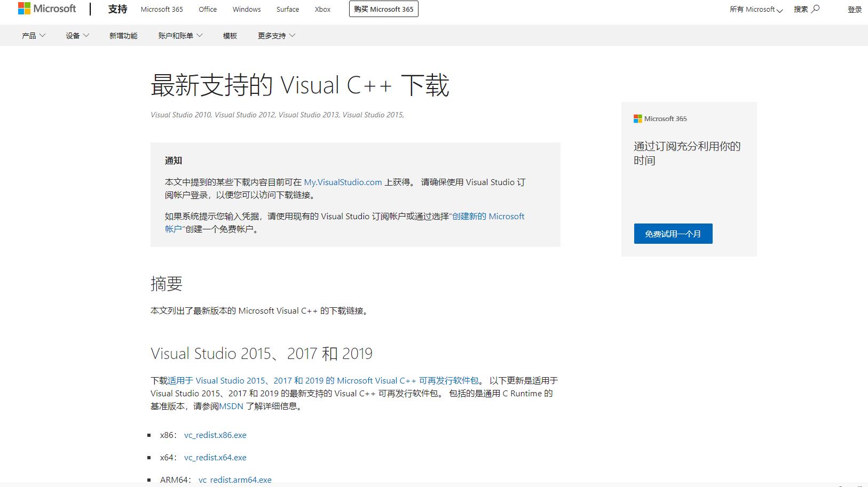Open the MSDN link
Screen dimensions: 868x487
(231, 406)
